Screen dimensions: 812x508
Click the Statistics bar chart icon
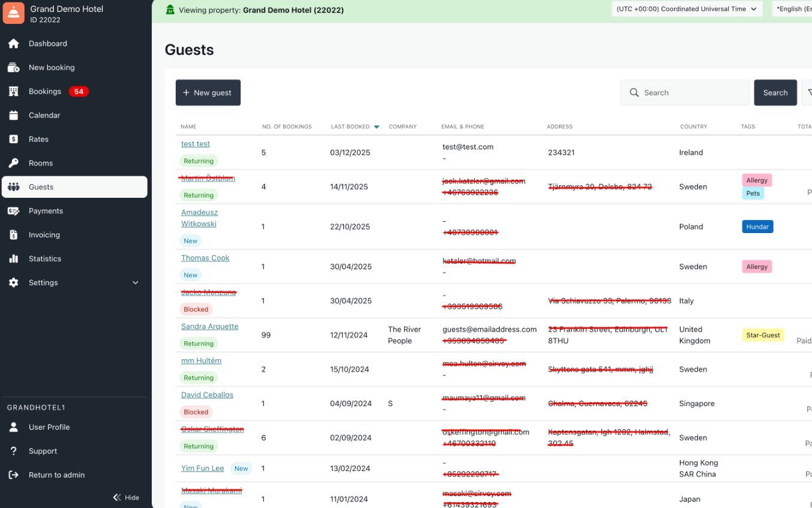click(x=14, y=259)
